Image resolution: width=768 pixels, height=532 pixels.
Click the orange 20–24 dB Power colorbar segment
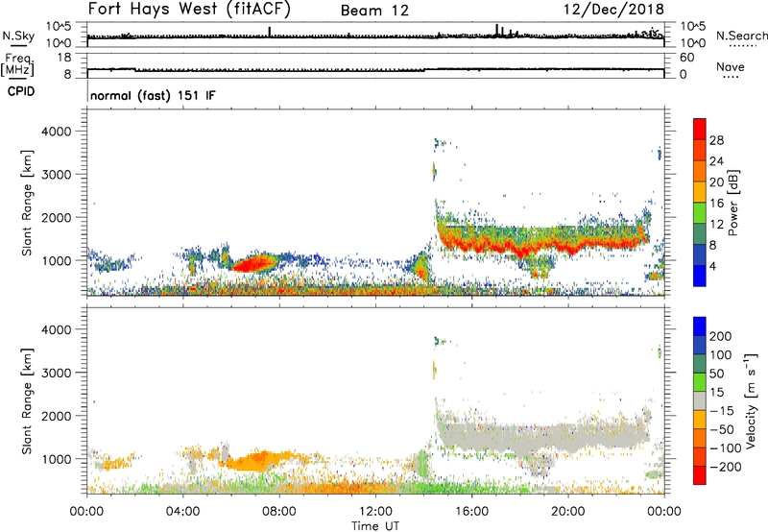[700, 172]
